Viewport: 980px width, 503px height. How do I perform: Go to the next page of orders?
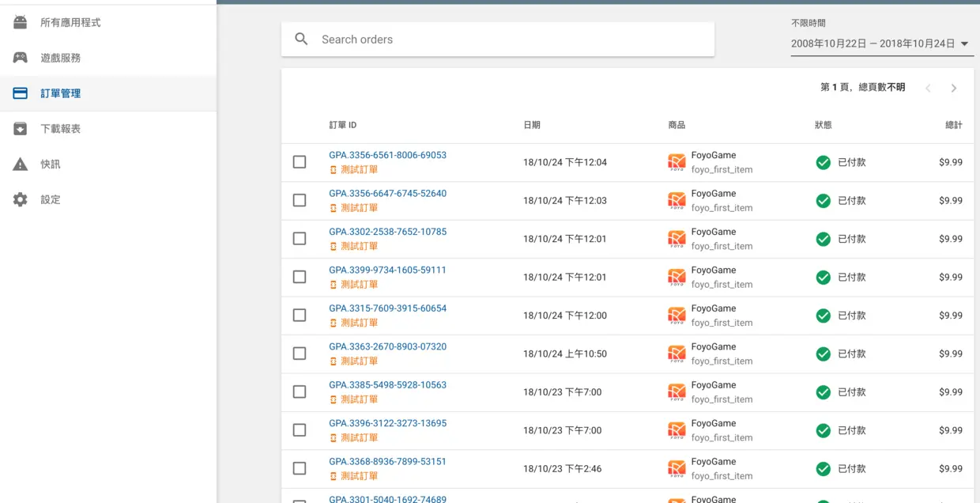click(x=954, y=88)
